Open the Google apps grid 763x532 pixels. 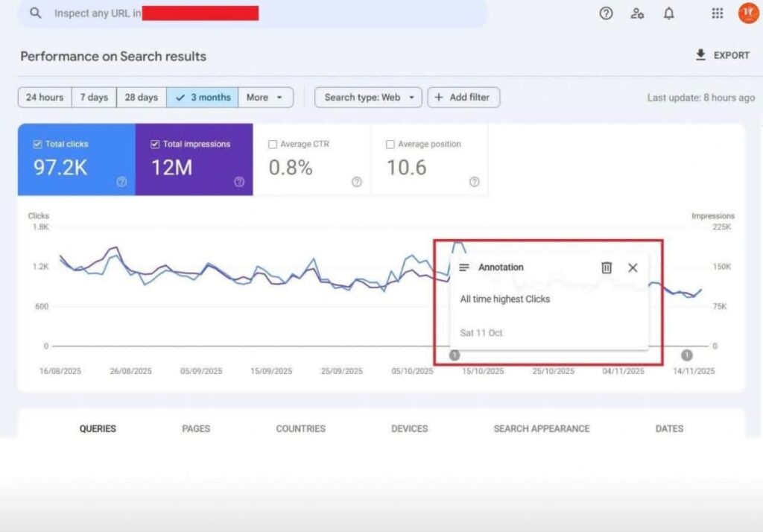click(717, 13)
